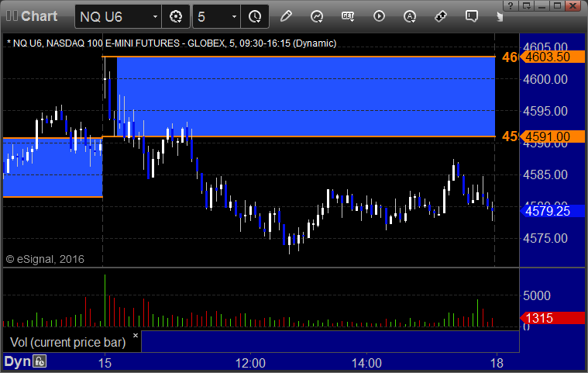This screenshot has width=588, height=373.
Task: Click the 4585.00 price axis label
Action: coord(545,174)
